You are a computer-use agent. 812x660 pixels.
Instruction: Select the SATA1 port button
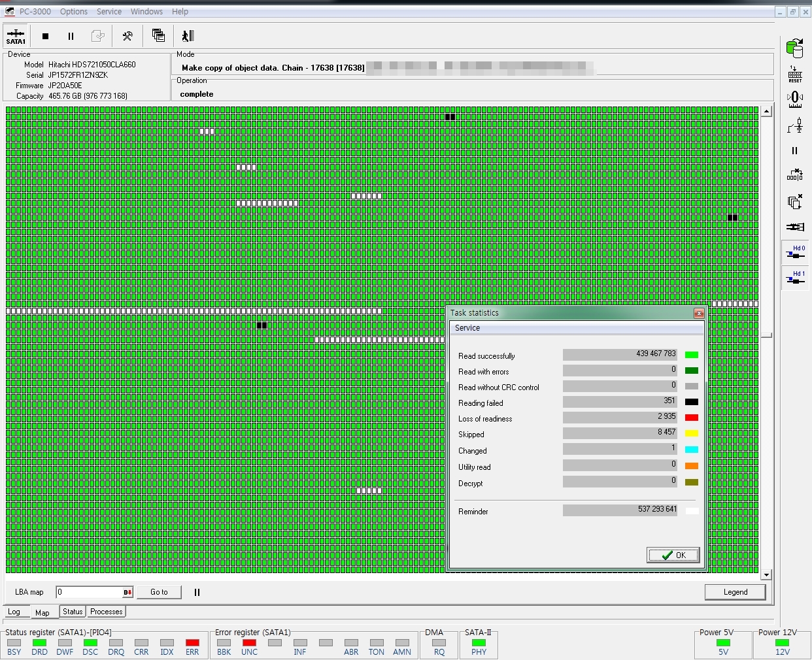[x=16, y=36]
